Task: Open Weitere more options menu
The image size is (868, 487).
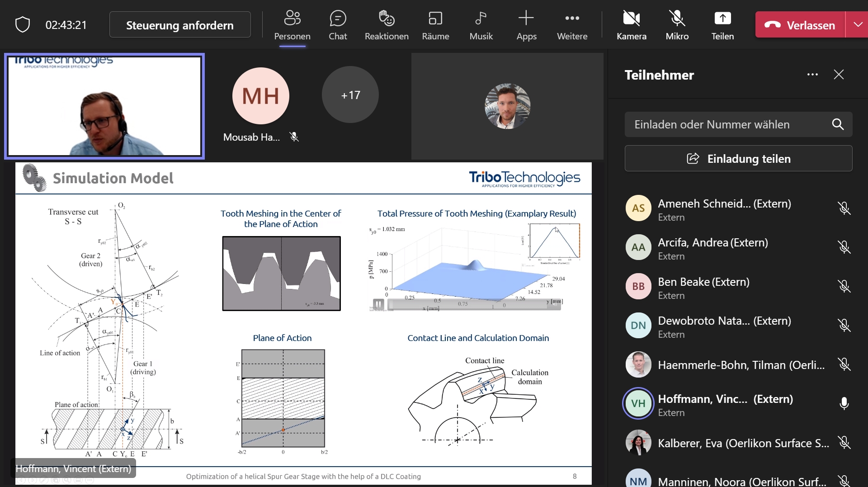Action: (x=572, y=25)
